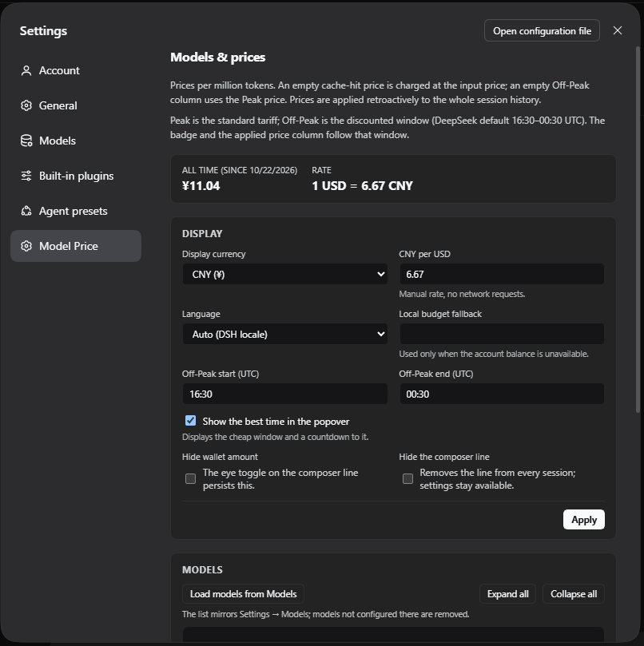Open the General settings section

click(76, 105)
